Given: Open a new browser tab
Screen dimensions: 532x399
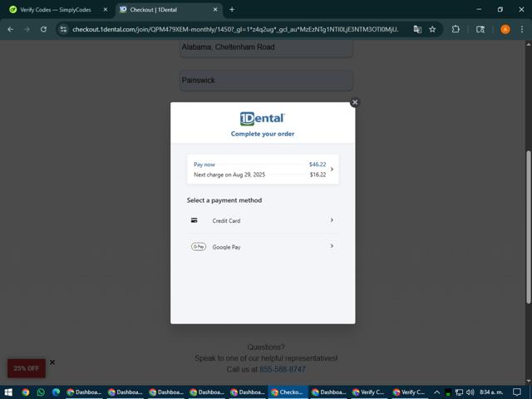Looking at the screenshot, I should (x=232, y=10).
